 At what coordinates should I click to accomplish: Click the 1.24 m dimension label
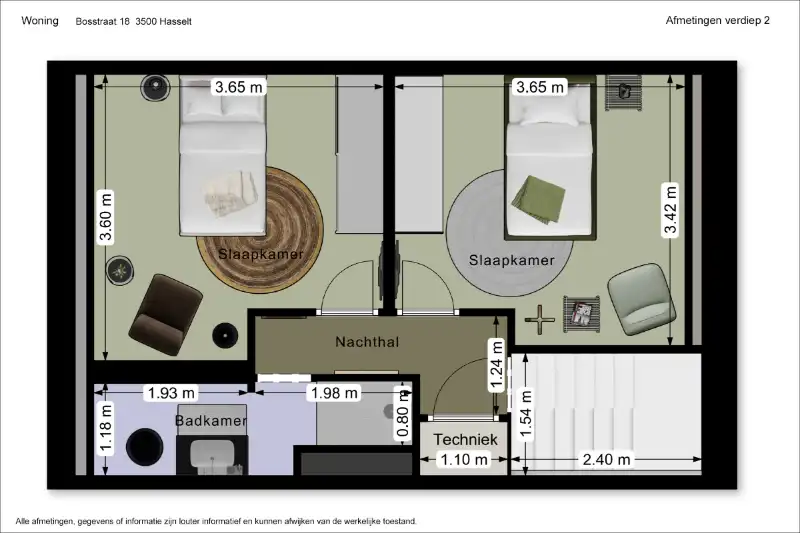(496, 365)
